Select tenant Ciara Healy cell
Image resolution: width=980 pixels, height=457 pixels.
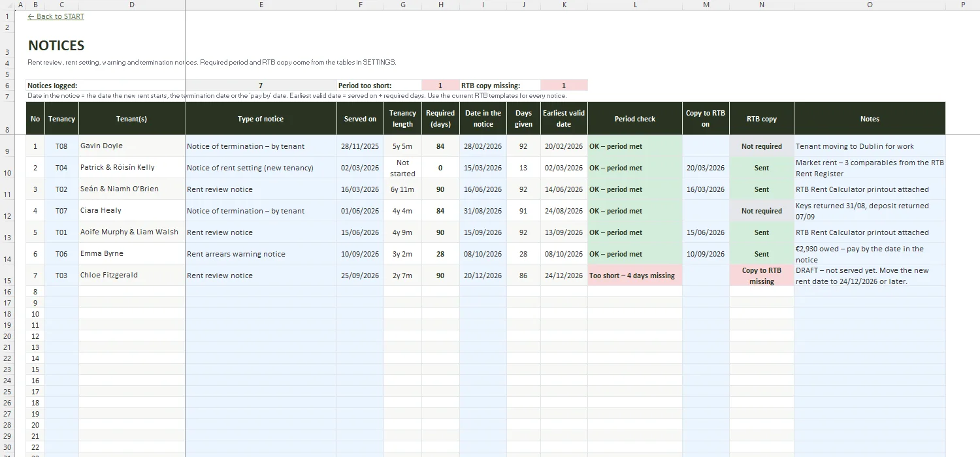coord(132,211)
